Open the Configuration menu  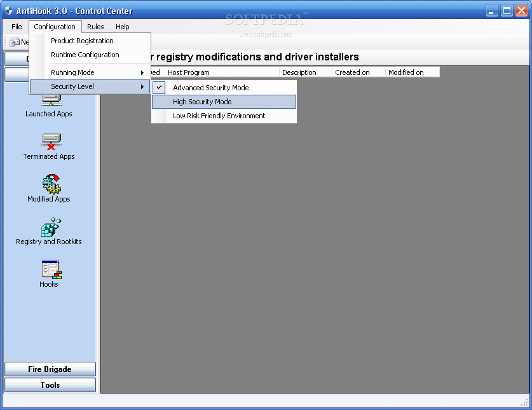point(55,27)
